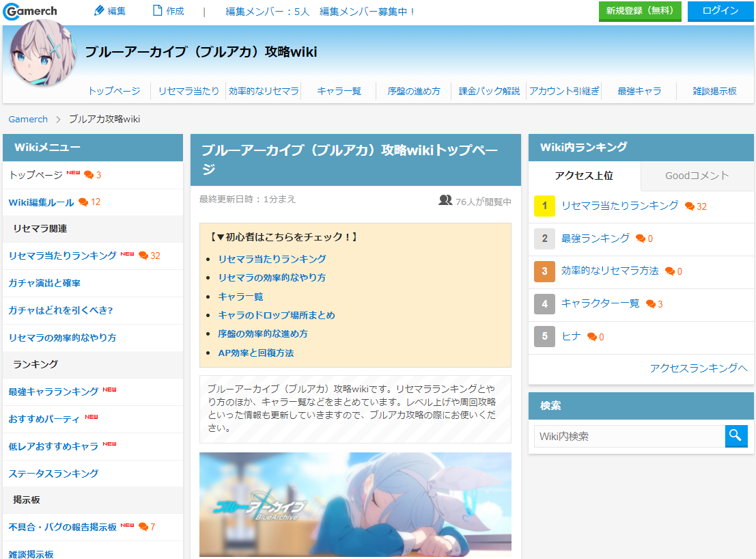Screen dimensions: 756x559
Task: Click comment icon beside 不具合・バグの報告掲示板
Action: (x=143, y=527)
